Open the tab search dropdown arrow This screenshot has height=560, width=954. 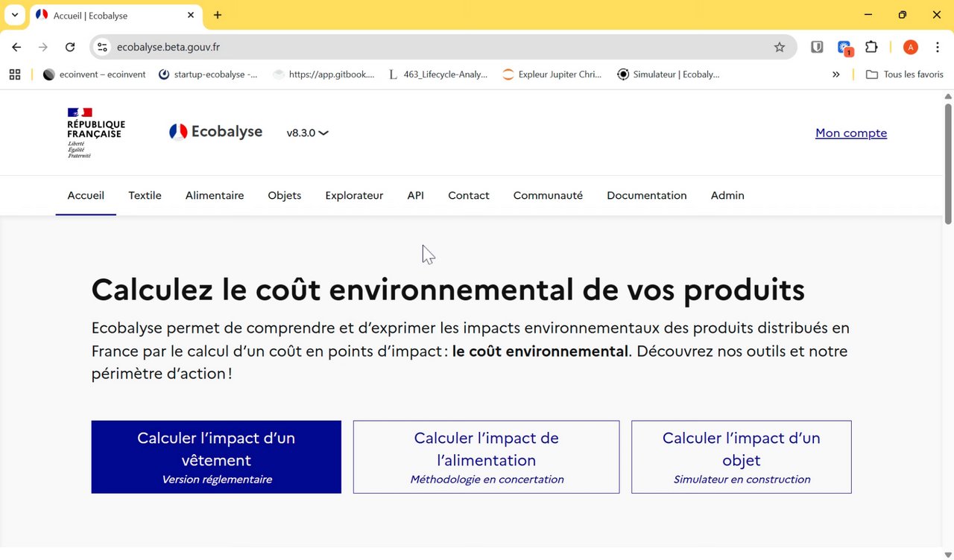[15, 15]
